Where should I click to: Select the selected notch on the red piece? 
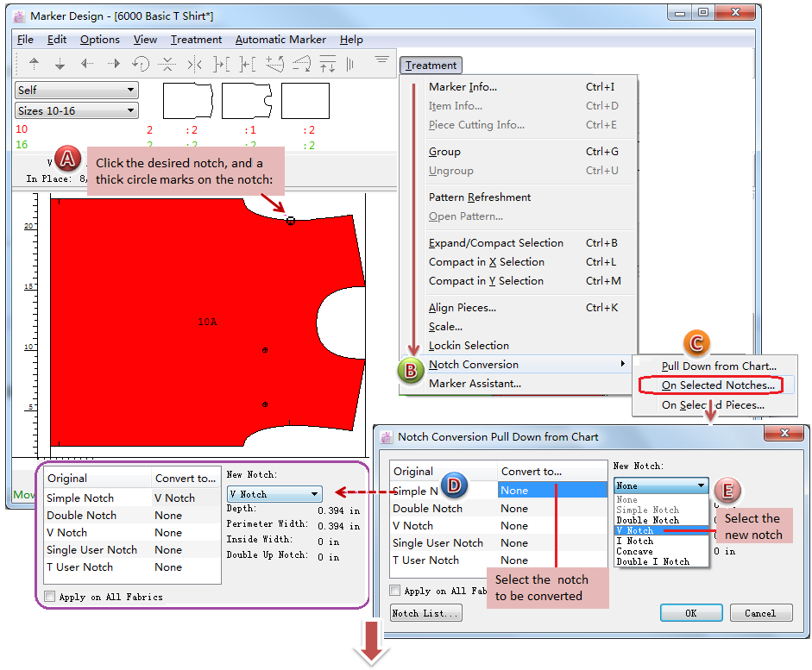tap(291, 221)
